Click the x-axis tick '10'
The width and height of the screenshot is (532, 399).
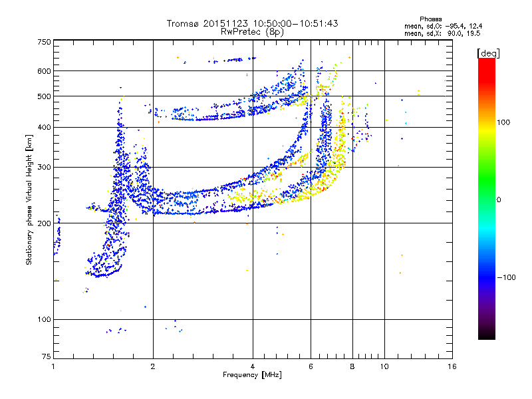[x=384, y=366]
